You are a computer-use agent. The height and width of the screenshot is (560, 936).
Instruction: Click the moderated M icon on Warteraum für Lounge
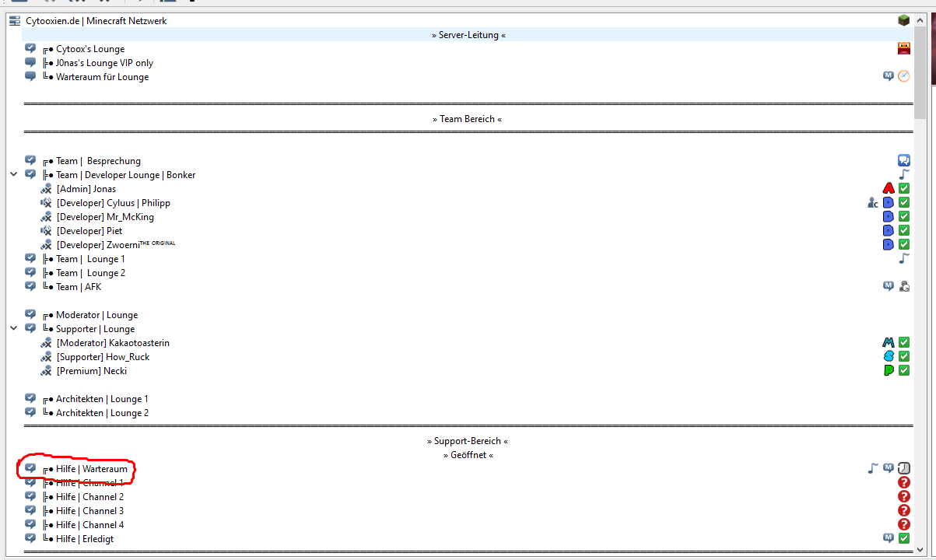(x=888, y=76)
